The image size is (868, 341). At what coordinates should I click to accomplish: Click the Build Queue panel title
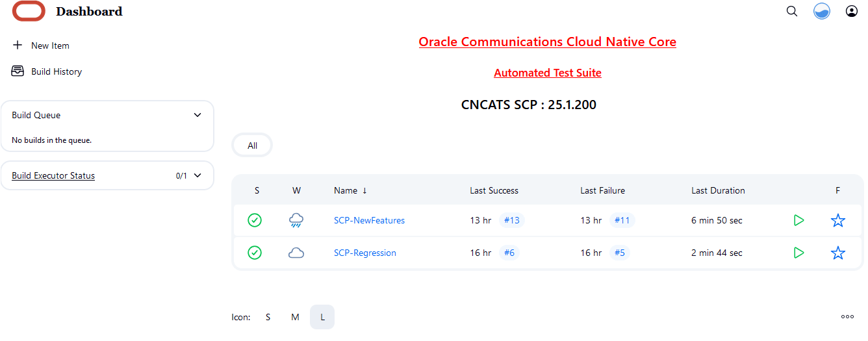tap(36, 115)
